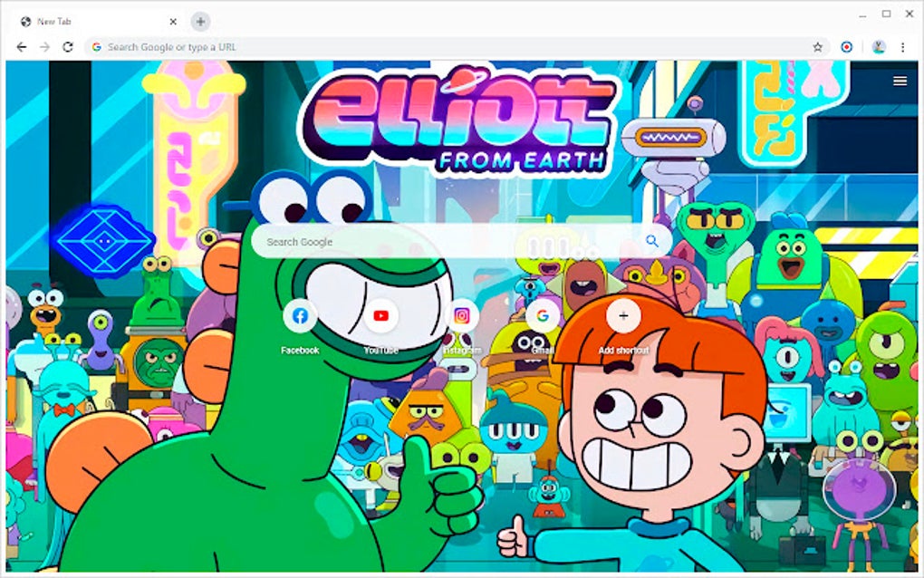Open the Facebook shortcut icon
The height and width of the screenshot is (578, 924).
point(300,315)
